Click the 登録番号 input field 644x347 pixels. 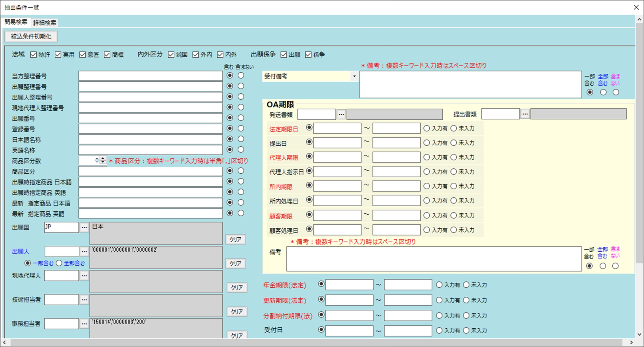click(x=151, y=129)
